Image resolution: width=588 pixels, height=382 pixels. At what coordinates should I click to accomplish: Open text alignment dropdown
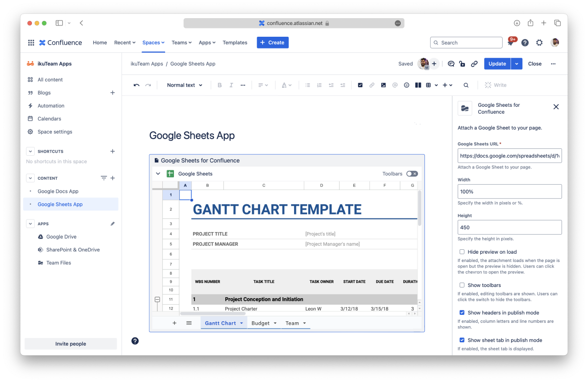pyautogui.click(x=263, y=85)
